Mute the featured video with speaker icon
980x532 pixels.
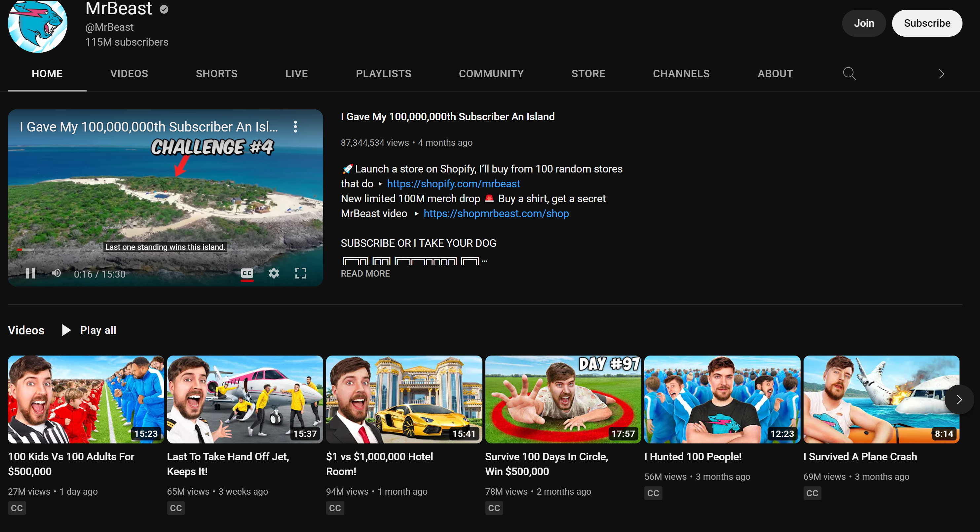point(56,273)
